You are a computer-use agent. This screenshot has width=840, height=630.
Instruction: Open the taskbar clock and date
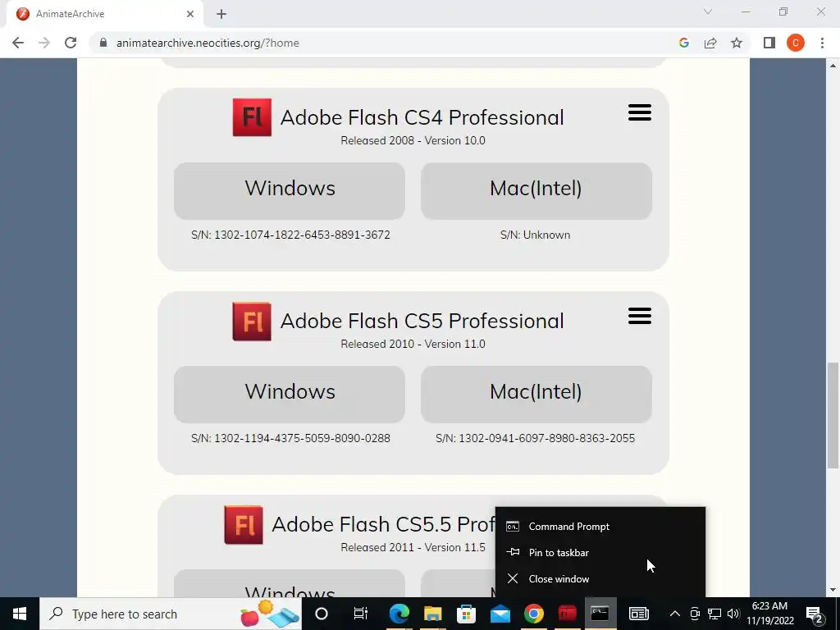coord(769,614)
